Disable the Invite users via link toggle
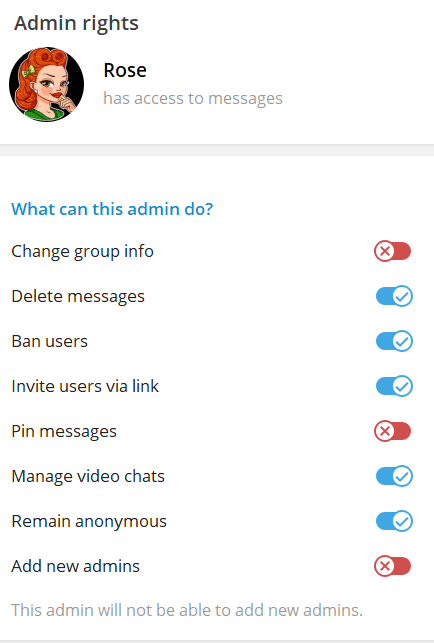Screen dimensions: 434x643 click(x=394, y=386)
